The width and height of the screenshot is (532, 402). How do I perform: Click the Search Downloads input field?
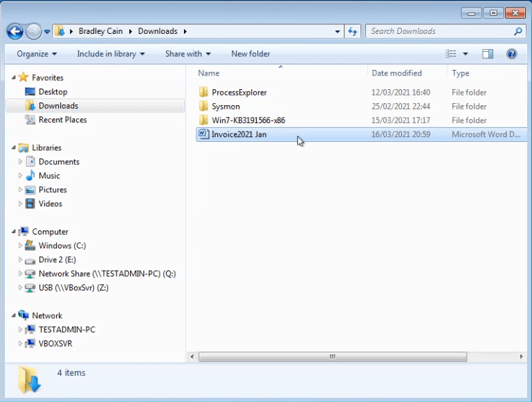(x=439, y=31)
